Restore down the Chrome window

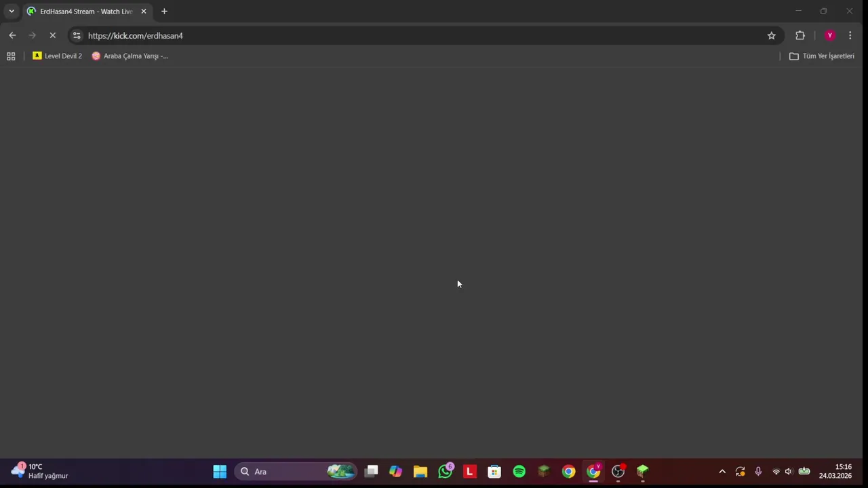click(x=823, y=11)
